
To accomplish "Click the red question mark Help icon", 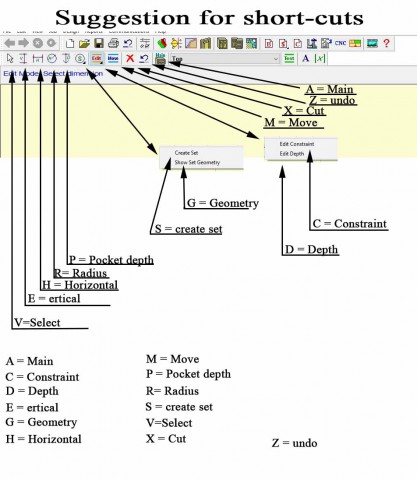I will (x=386, y=43).
